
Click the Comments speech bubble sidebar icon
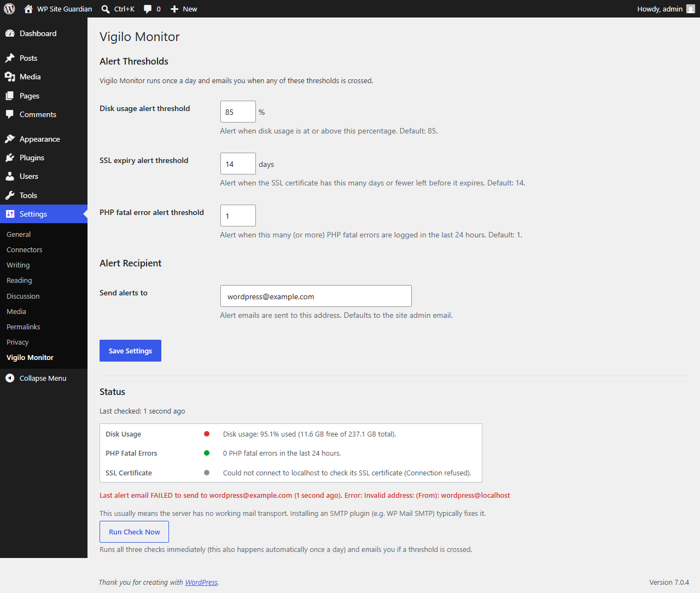click(x=10, y=114)
